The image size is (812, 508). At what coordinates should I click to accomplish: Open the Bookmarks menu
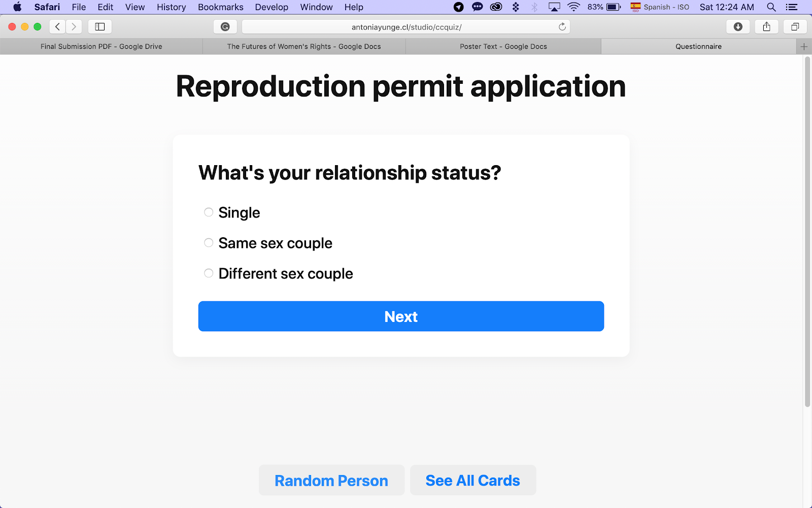coord(220,7)
